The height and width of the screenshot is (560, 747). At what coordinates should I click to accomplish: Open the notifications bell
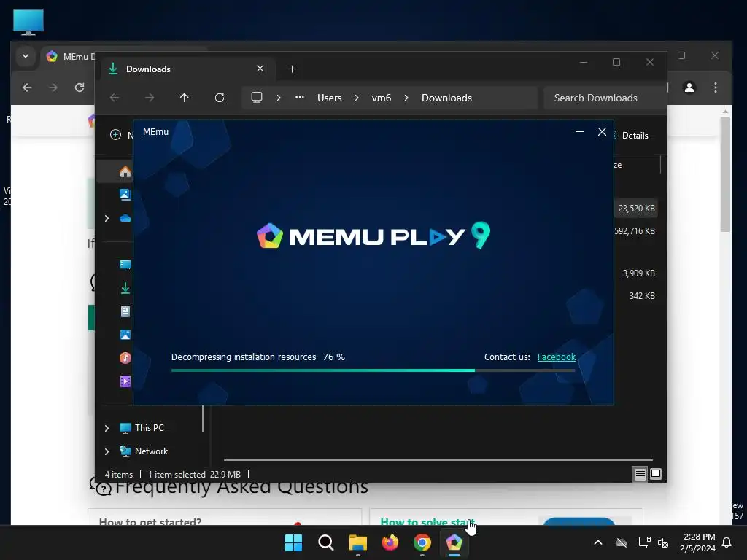click(727, 542)
